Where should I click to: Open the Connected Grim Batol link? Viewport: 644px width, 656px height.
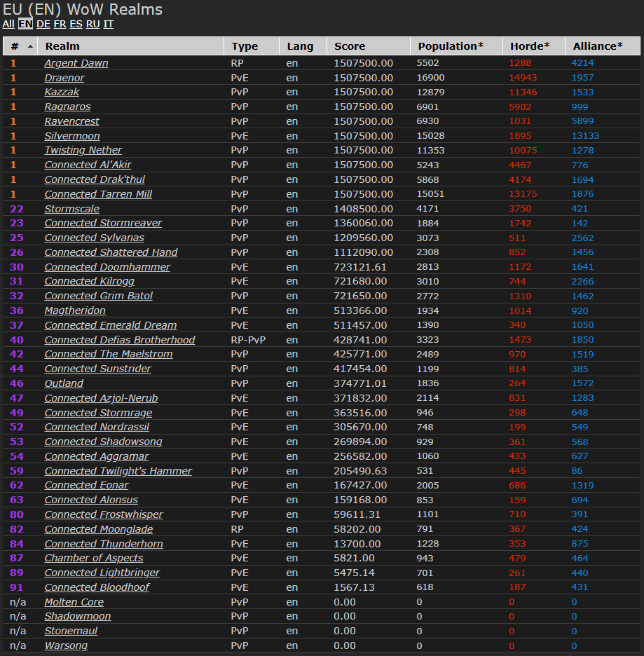99,296
